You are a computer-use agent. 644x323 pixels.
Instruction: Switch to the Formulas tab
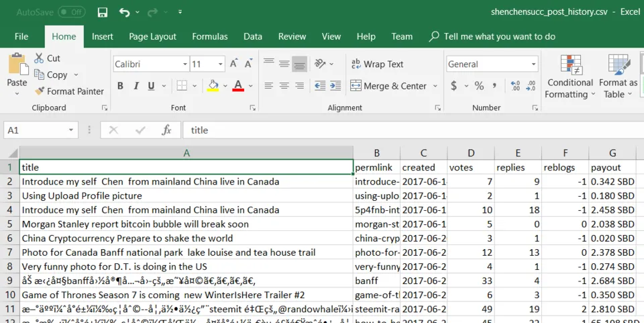click(x=209, y=36)
